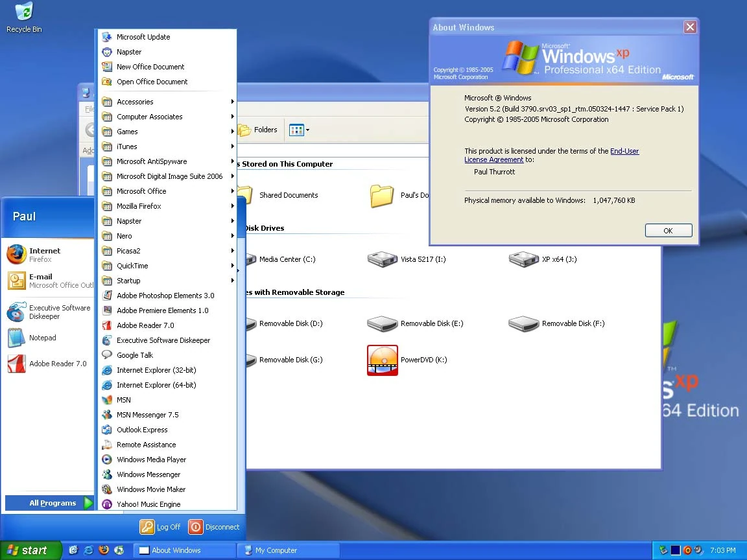
Task: Open the XP x64 (J:) drive
Action: coord(524,259)
